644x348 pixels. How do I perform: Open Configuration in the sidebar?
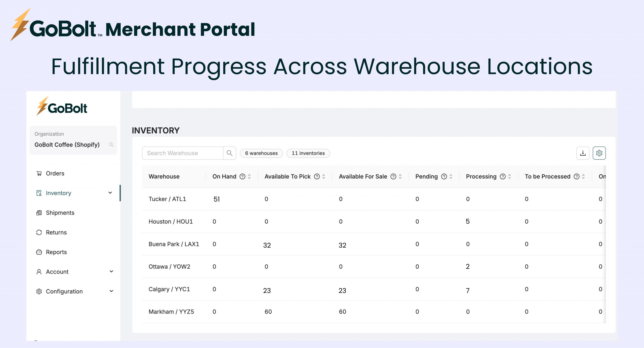[x=64, y=291]
